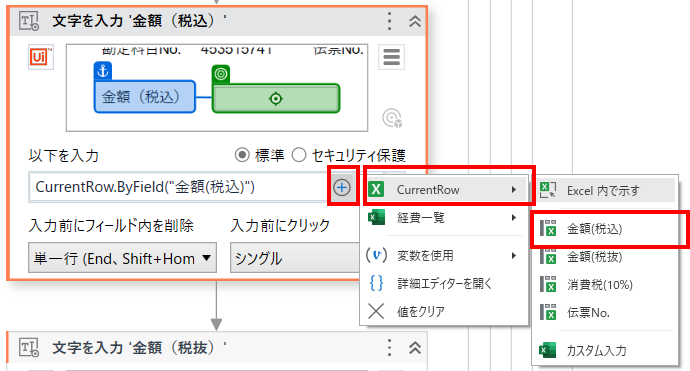Image resolution: width=690 pixels, height=371 pixels.
Task: Click the curly braces editor icon
Action: [x=376, y=283]
